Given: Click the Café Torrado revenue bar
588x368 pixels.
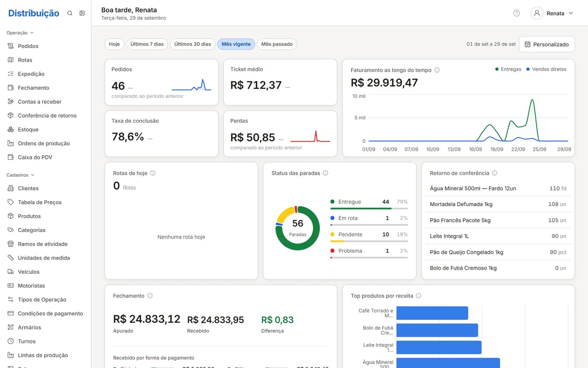Looking at the screenshot, I should [x=432, y=313].
